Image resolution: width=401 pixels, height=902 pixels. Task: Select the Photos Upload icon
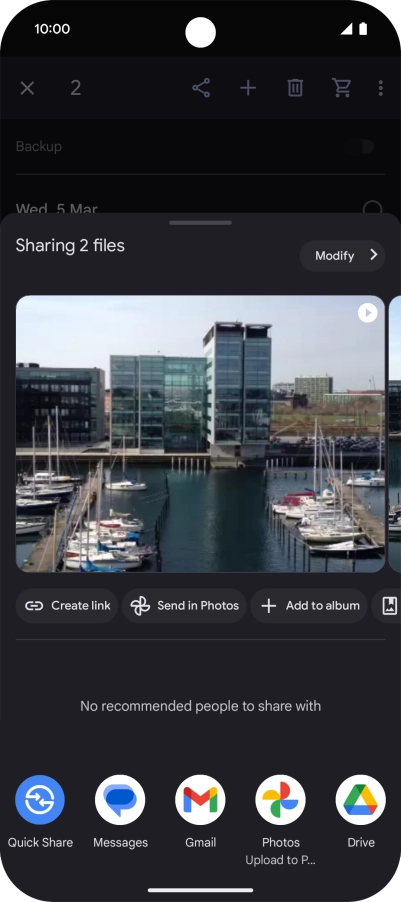tap(281, 800)
